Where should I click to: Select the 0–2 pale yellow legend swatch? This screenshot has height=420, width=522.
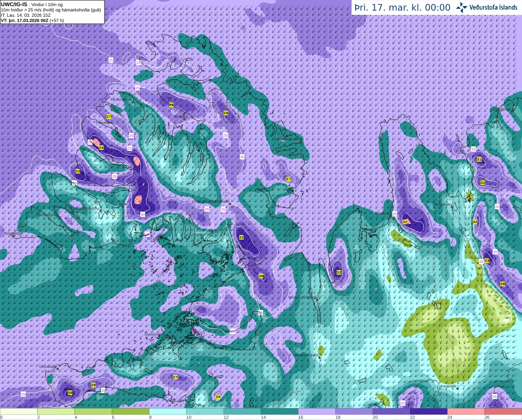pyautogui.click(x=19, y=411)
